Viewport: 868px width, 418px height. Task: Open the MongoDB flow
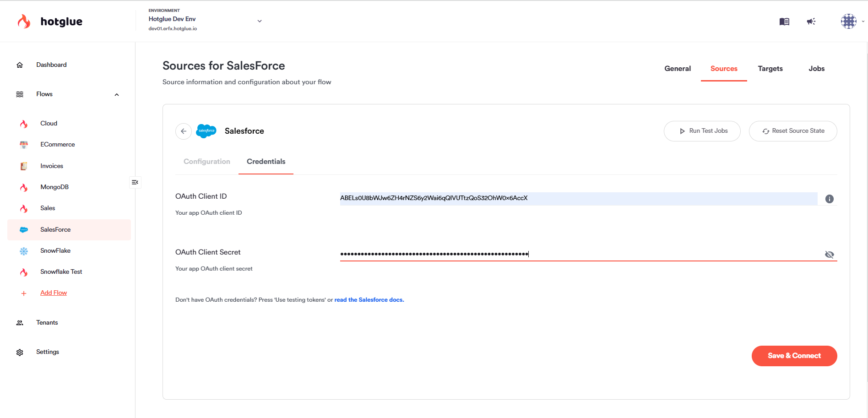54,187
